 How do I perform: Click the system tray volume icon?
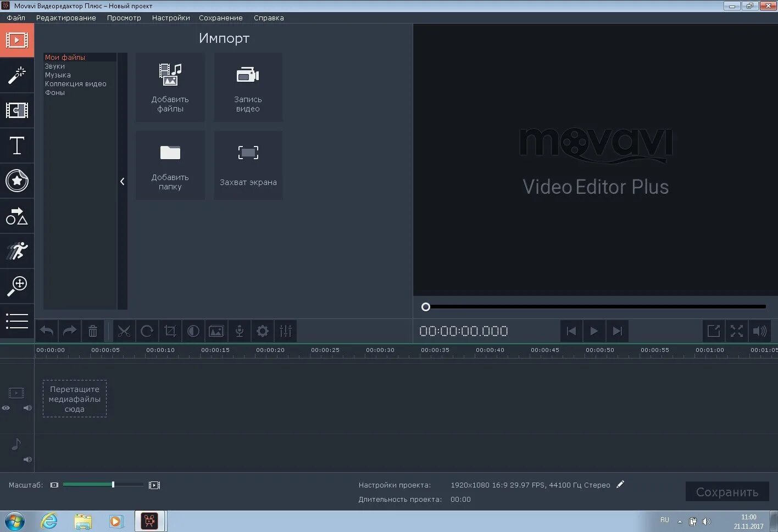coord(707,522)
